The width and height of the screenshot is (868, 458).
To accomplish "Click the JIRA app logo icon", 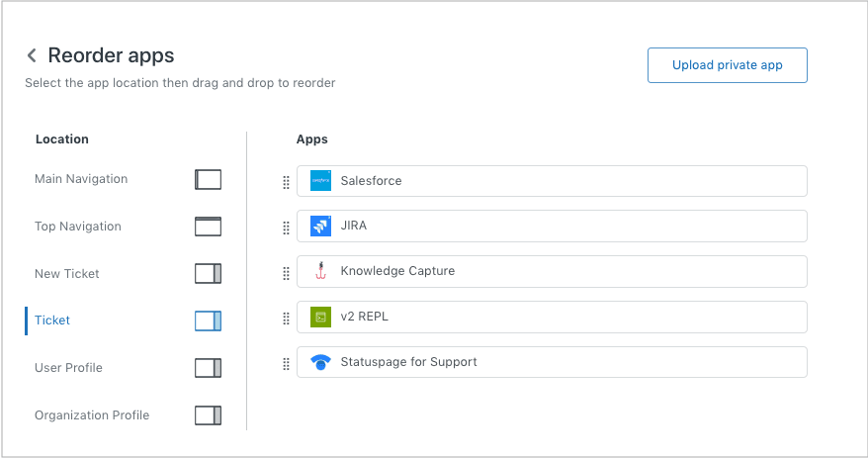I will click(x=320, y=227).
